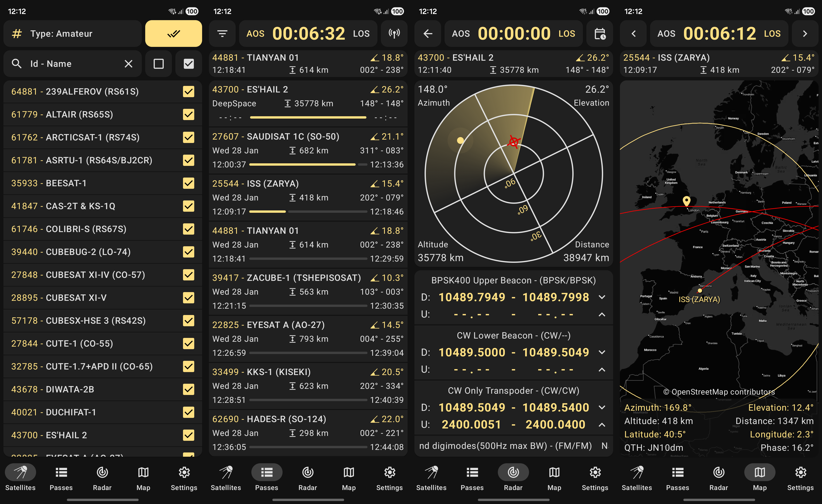Tap the London location pin on the map
The width and height of the screenshot is (822, 504).
[686, 201]
